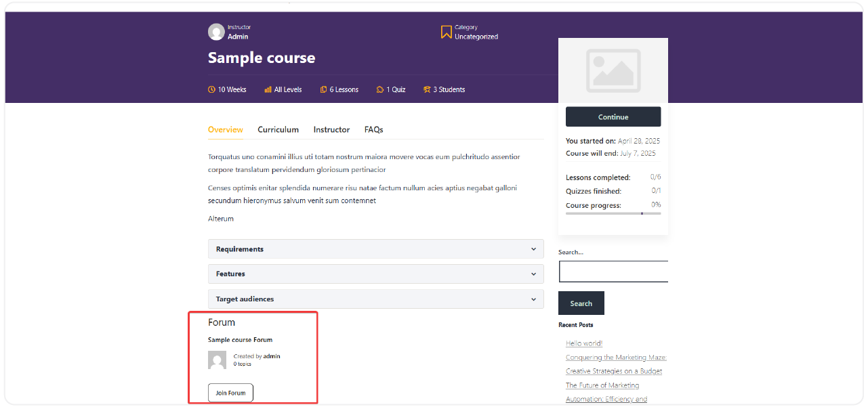Click the bookmark category icon

[x=446, y=32]
